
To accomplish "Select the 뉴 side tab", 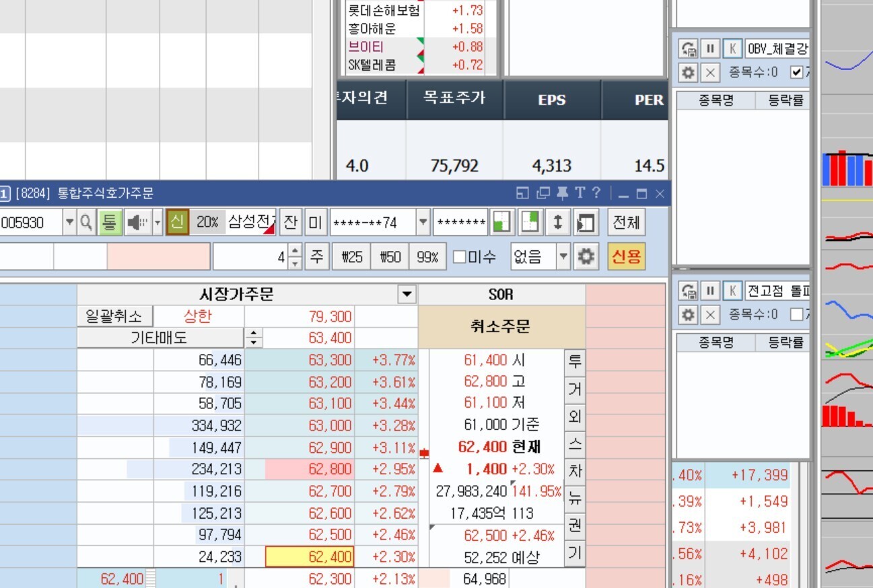I will point(574,499).
